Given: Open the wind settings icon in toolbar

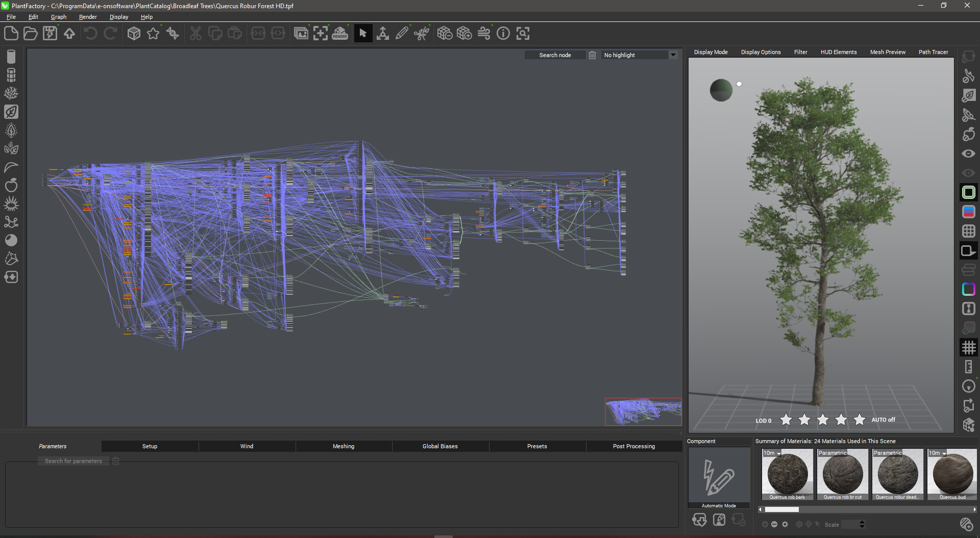Looking at the screenshot, I should click(x=483, y=34).
